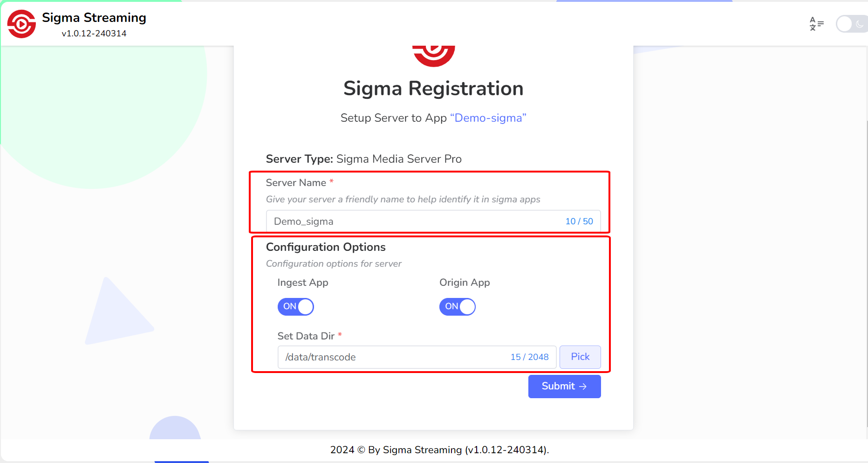Click the Configuration Options heading
Viewport: 868px width, 463px height.
click(326, 247)
